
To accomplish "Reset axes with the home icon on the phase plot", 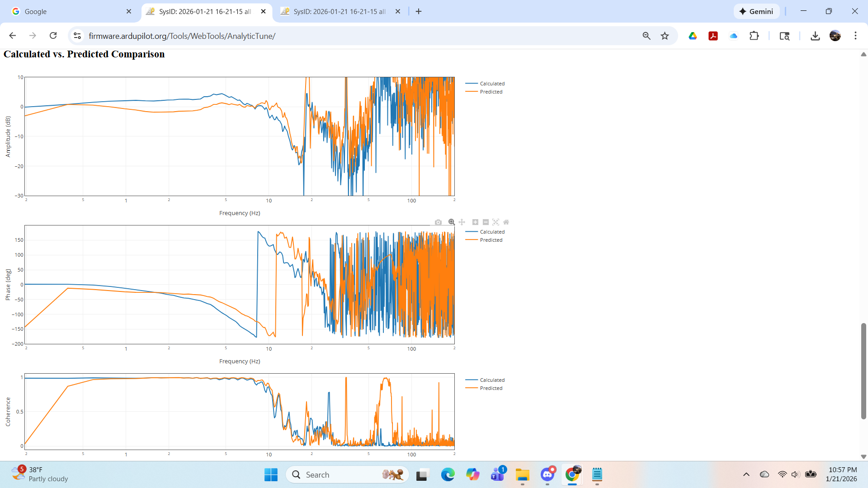I will coord(506,222).
